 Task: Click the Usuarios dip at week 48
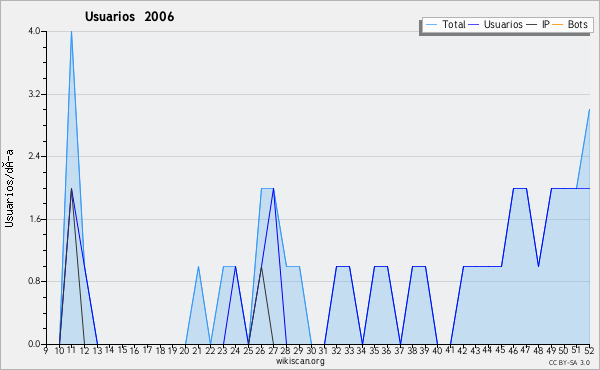538,266
